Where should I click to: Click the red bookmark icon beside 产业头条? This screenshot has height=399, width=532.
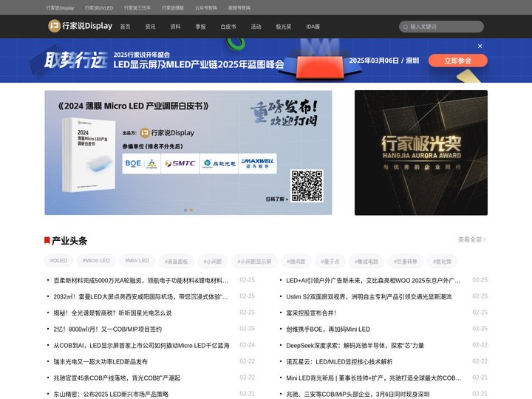tap(47, 241)
